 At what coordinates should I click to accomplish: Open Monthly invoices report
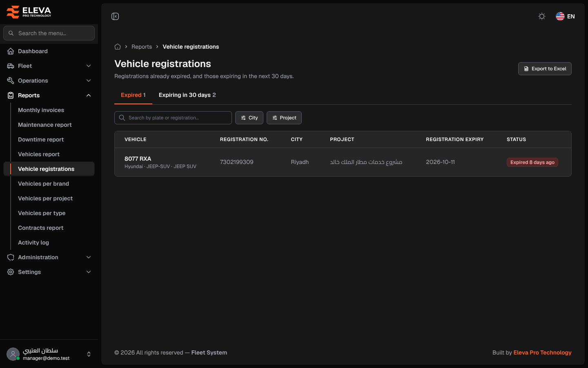point(41,110)
